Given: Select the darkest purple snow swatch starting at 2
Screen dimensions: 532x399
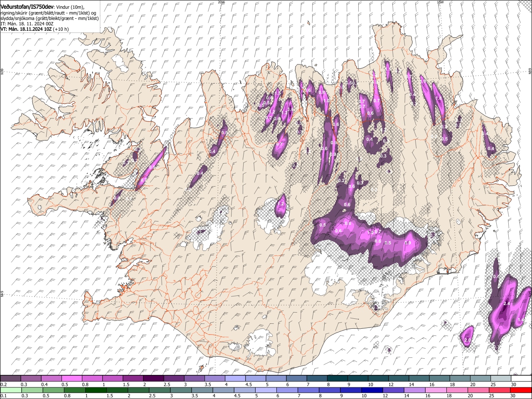Looking at the screenshot, I should [x=153, y=378].
